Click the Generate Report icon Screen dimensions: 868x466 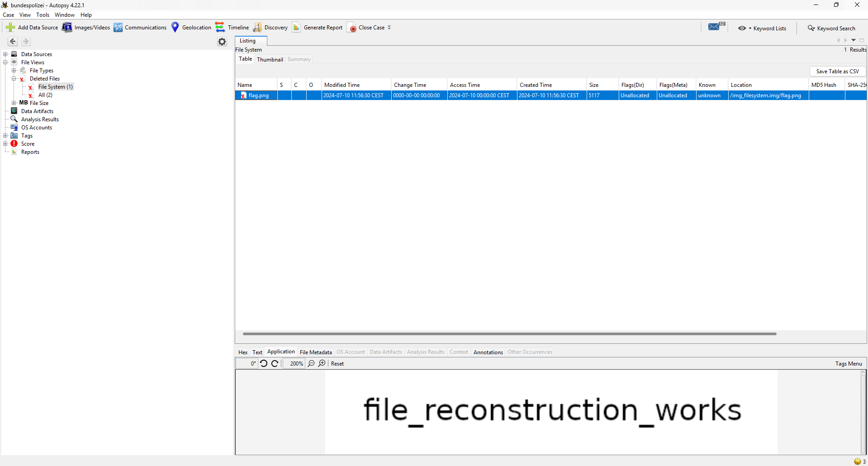point(296,28)
